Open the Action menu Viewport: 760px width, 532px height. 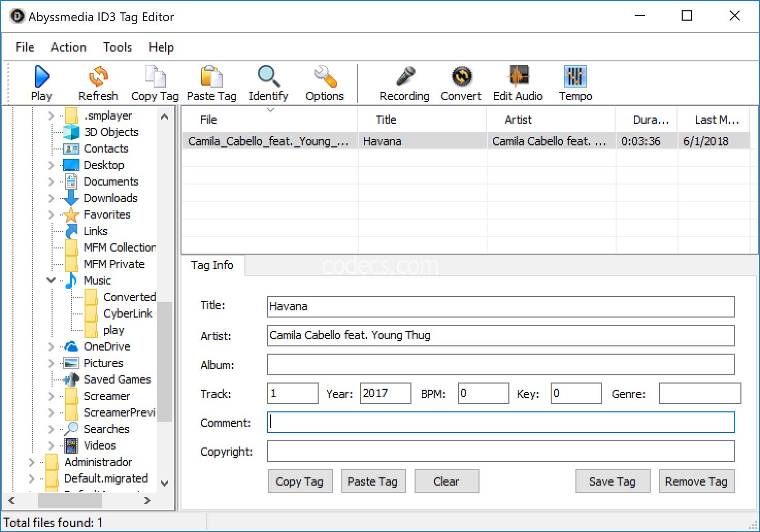[69, 47]
